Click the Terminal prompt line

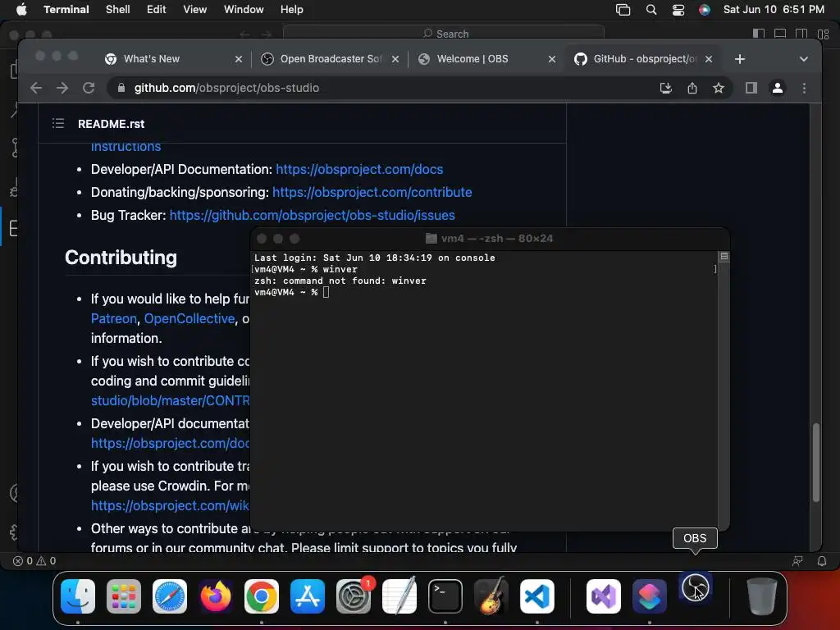[x=291, y=293]
